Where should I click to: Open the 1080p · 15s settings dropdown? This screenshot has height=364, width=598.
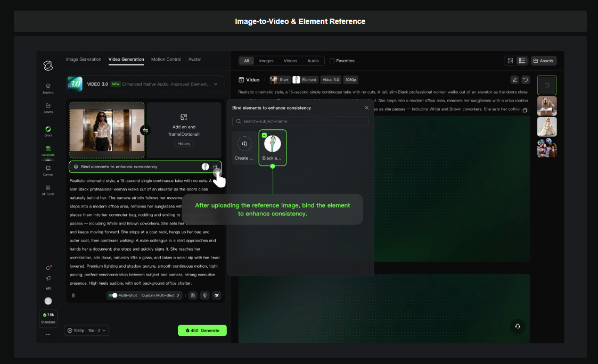pos(86,330)
